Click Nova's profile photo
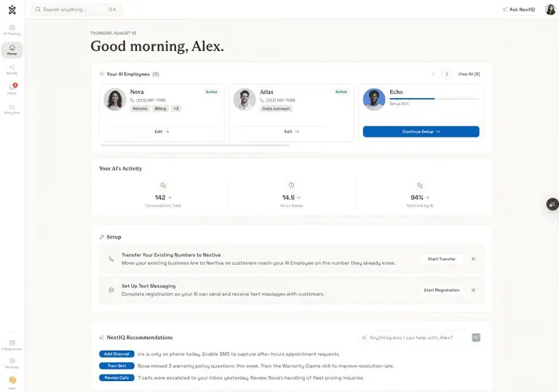The image size is (559, 392). pos(115,100)
